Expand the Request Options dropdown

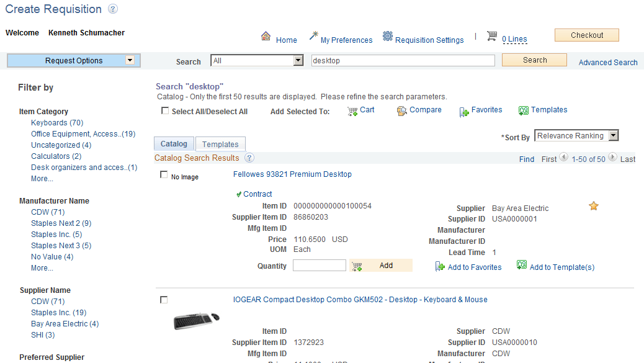pos(130,60)
